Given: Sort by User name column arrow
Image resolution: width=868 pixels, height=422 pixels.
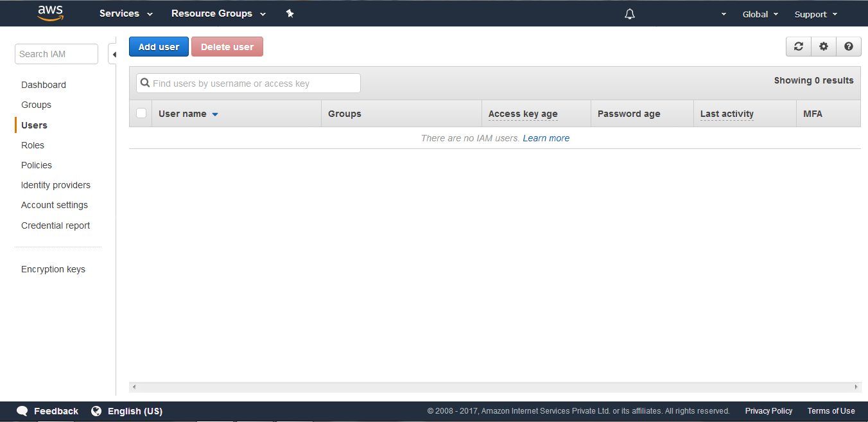Looking at the screenshot, I should point(215,114).
